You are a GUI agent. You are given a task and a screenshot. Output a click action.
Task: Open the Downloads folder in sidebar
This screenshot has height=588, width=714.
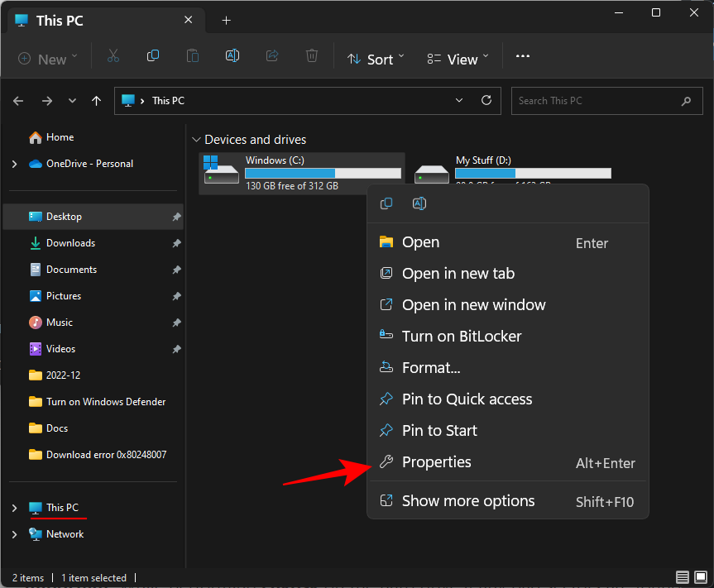click(70, 243)
